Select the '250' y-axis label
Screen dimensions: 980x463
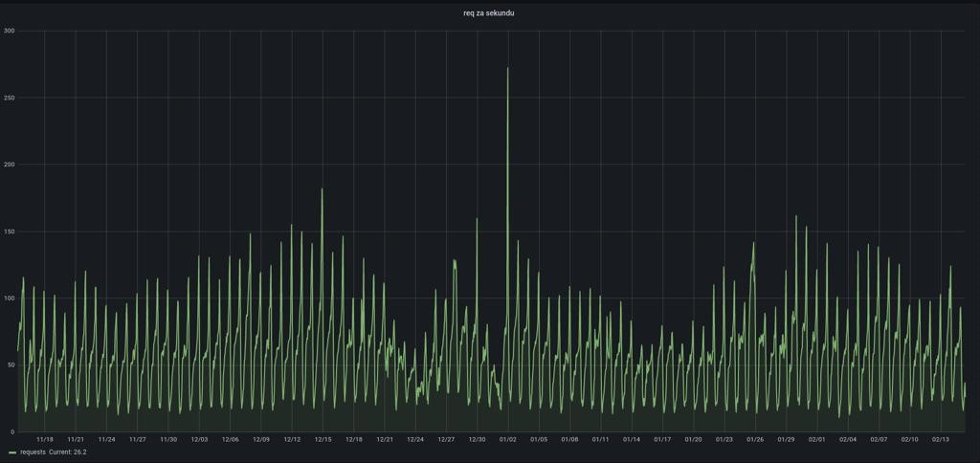pyautogui.click(x=9, y=98)
